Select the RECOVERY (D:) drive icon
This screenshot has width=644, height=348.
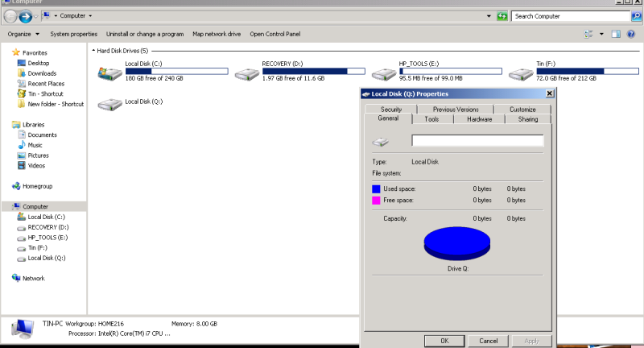pos(246,74)
